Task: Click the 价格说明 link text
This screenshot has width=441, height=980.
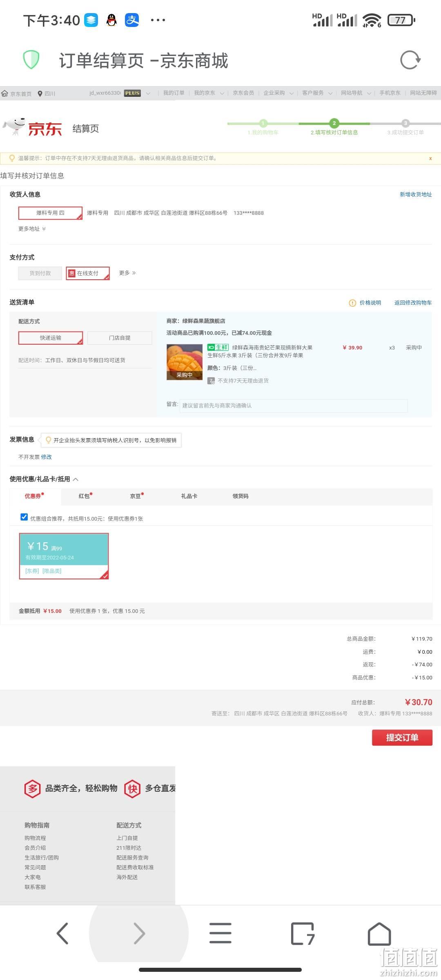Action: point(370,303)
